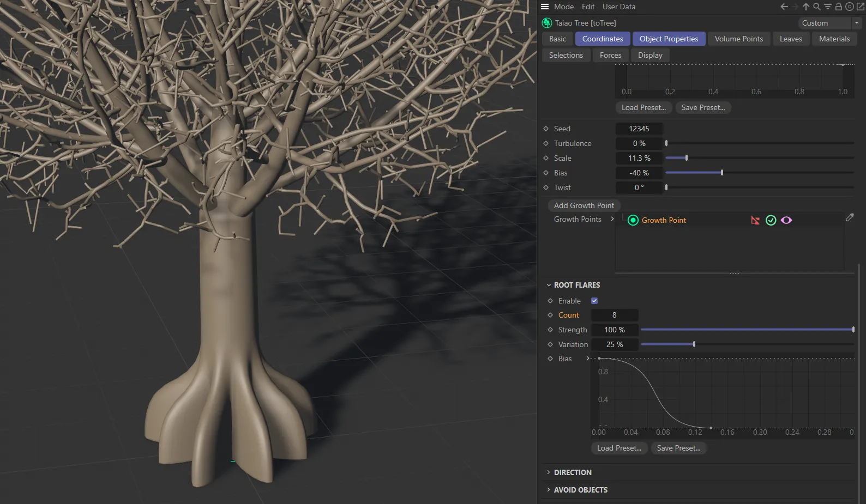Expand the DIRECTION section
The height and width of the screenshot is (504, 866).
coord(549,472)
